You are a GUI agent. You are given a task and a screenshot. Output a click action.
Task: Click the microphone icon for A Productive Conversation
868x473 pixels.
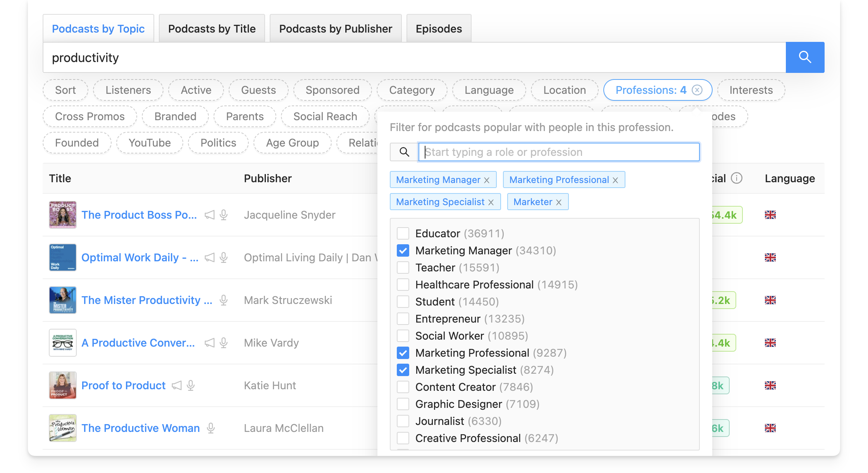click(x=224, y=343)
